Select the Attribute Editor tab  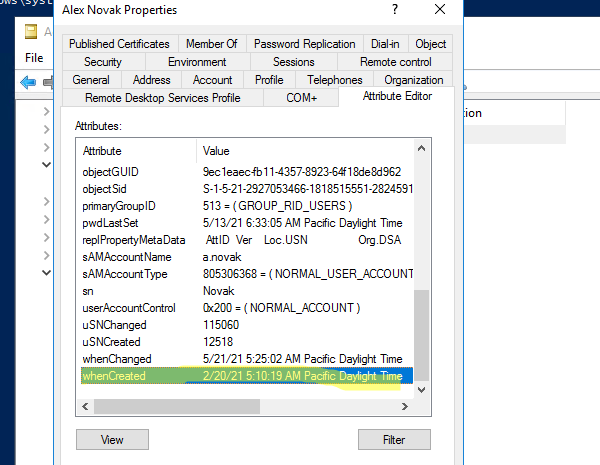[397, 96]
